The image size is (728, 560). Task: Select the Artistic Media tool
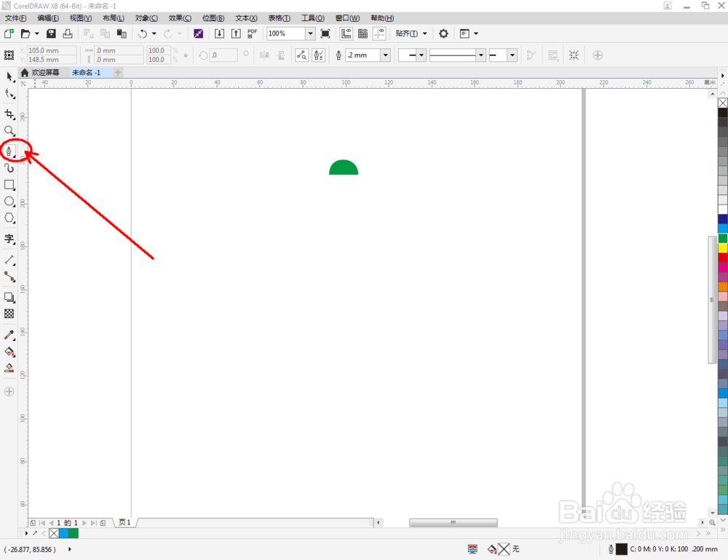tap(9, 167)
